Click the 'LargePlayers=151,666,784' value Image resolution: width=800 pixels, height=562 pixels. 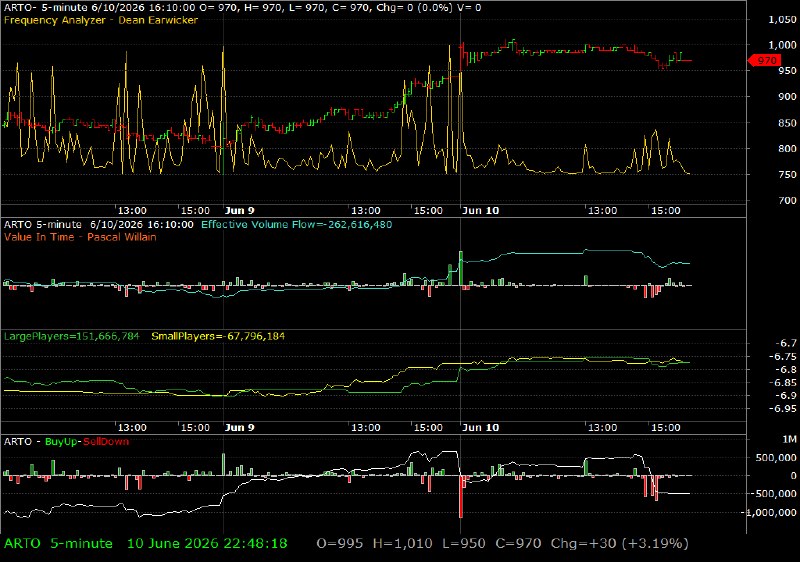point(71,336)
